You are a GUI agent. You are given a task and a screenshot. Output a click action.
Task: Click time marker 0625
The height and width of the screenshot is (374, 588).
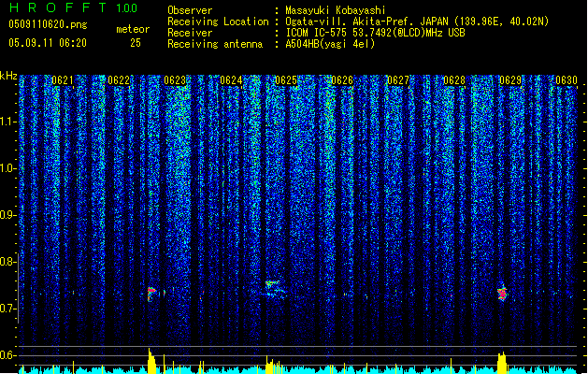[x=286, y=80]
